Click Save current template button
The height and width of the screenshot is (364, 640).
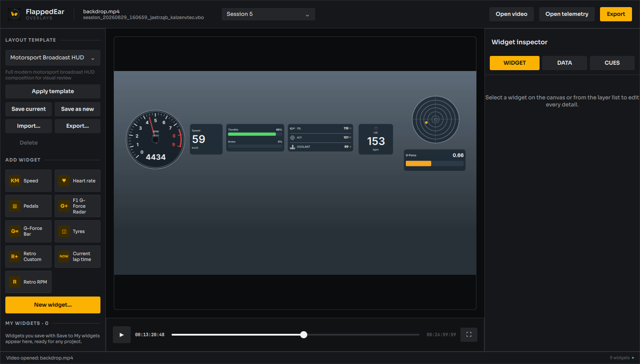(x=28, y=109)
